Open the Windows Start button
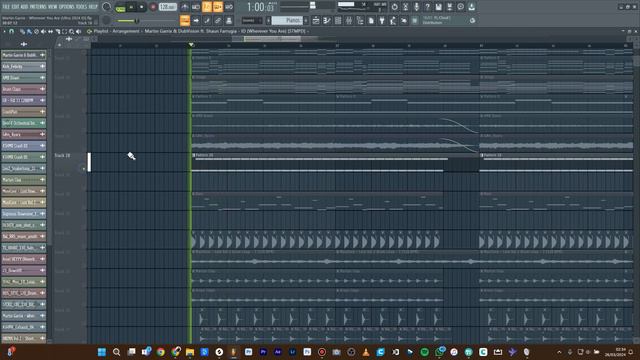Image resolution: width=640 pixels, height=360 pixels. point(102,352)
